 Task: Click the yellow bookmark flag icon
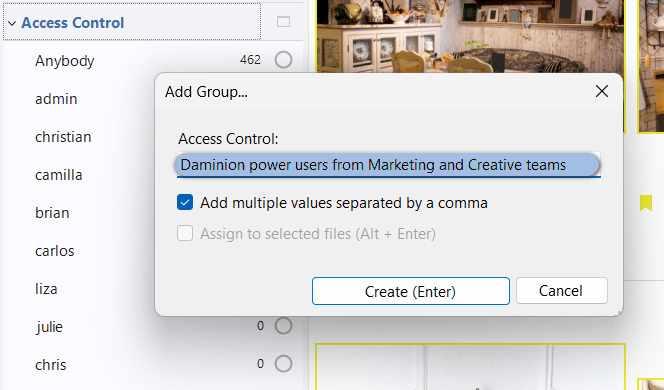tap(646, 203)
